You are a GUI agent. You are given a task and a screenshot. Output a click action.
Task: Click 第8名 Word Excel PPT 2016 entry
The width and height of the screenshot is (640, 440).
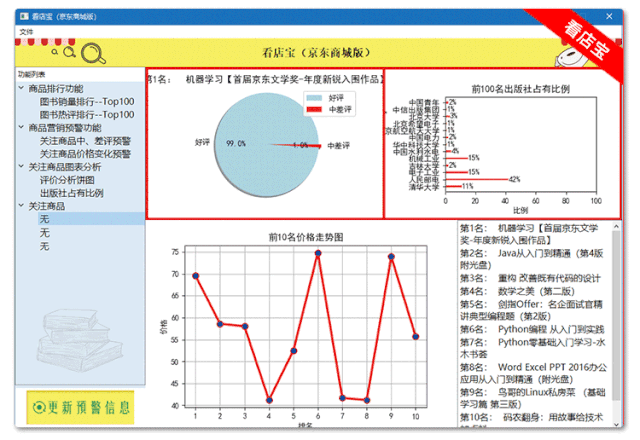tap(533, 373)
